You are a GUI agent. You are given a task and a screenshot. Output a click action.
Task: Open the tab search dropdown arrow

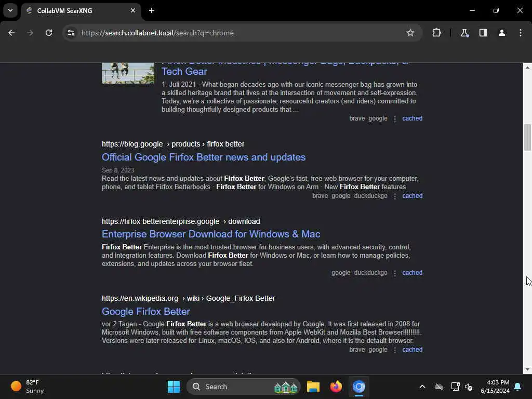10,10
